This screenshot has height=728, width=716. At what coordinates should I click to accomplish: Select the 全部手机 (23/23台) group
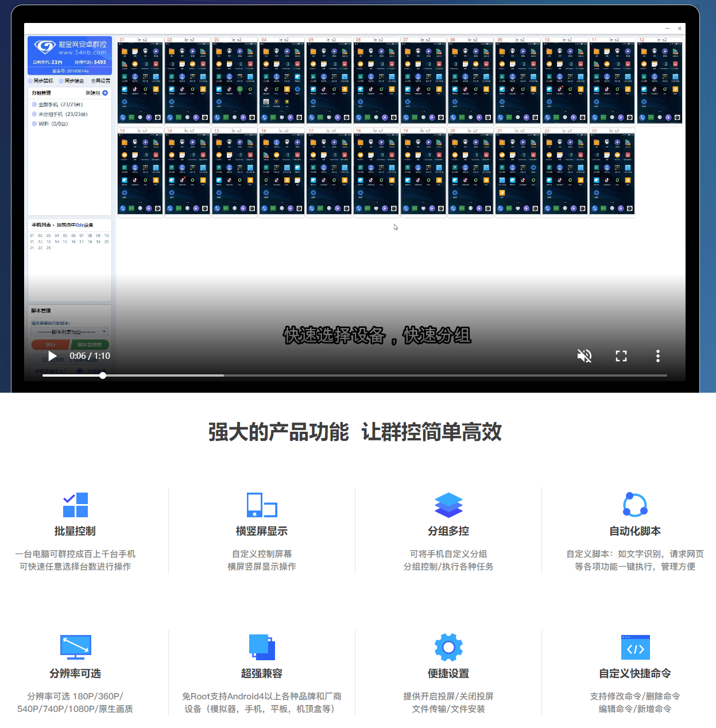57,104
